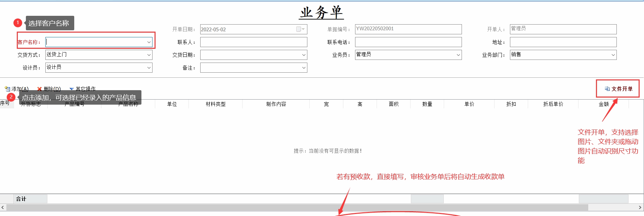Expand the 业务部门 dropdown showing 销售
The width and height of the screenshot is (644, 216).
613,55
